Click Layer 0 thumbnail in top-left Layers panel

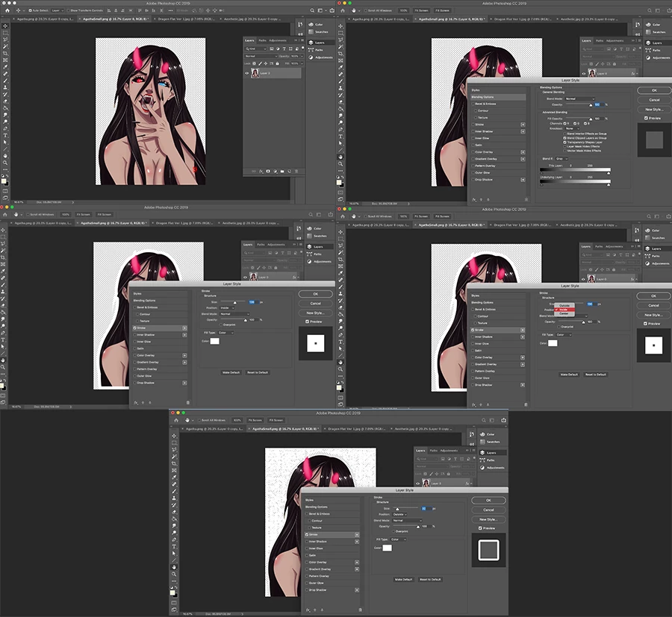255,73
